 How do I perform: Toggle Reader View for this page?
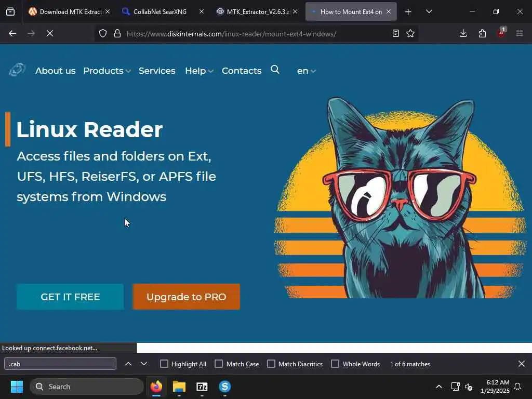395,33
